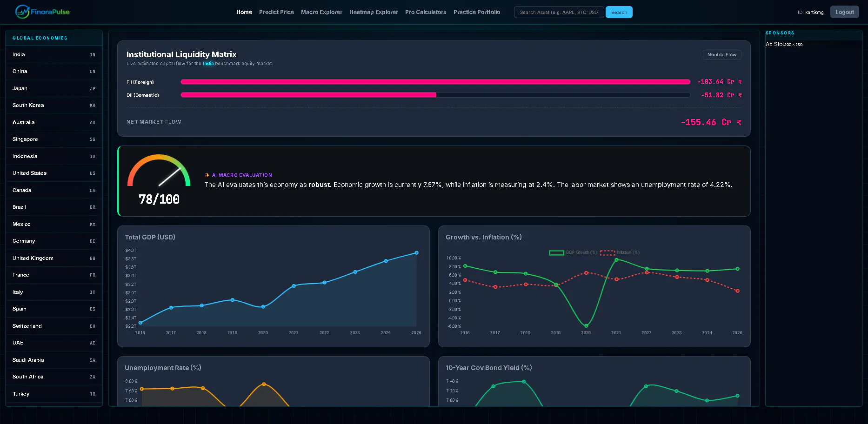Select Germany from the sidebar

click(x=54, y=241)
